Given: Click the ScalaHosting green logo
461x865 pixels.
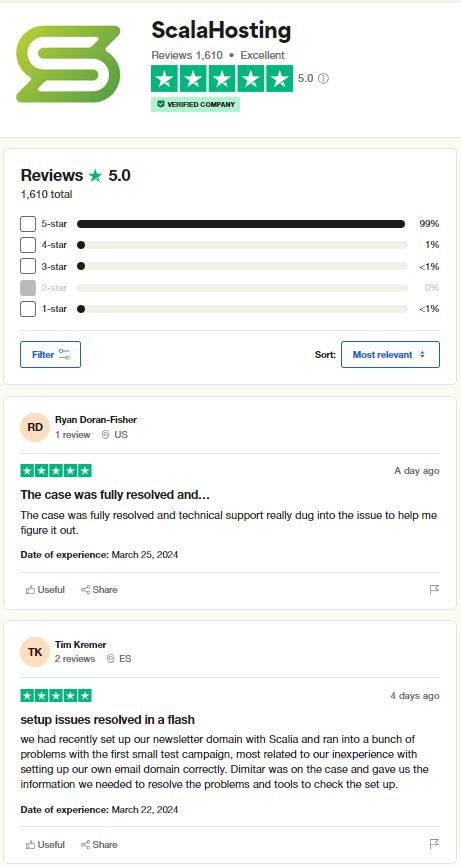Looking at the screenshot, I should point(68,64).
